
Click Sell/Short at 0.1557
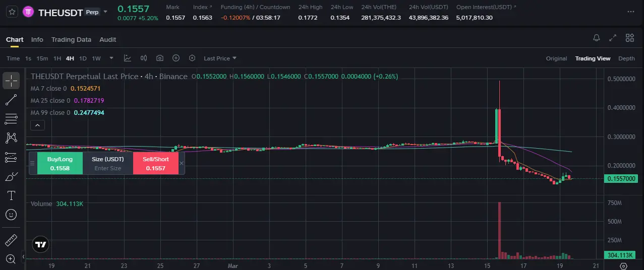pos(156,163)
